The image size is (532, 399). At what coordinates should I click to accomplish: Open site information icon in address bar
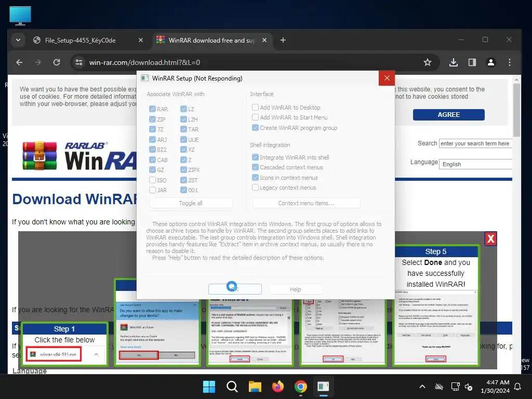tap(79, 62)
